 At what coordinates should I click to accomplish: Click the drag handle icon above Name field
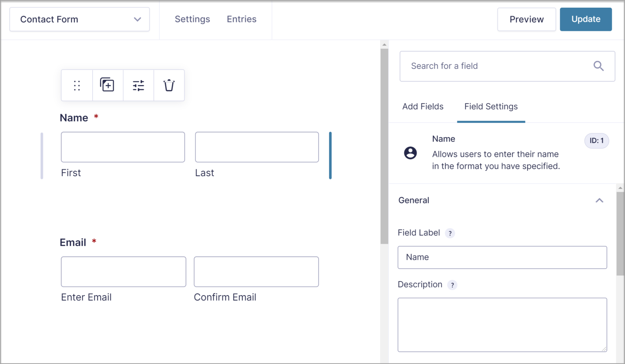click(x=76, y=85)
